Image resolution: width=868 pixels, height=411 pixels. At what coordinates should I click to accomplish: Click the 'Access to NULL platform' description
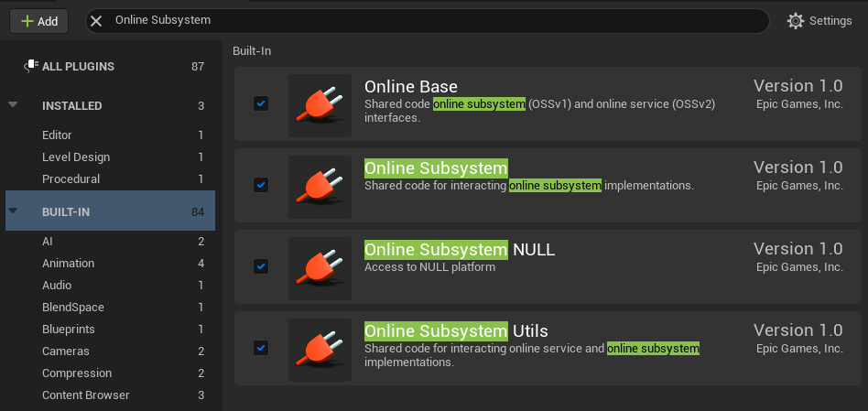[429, 267]
